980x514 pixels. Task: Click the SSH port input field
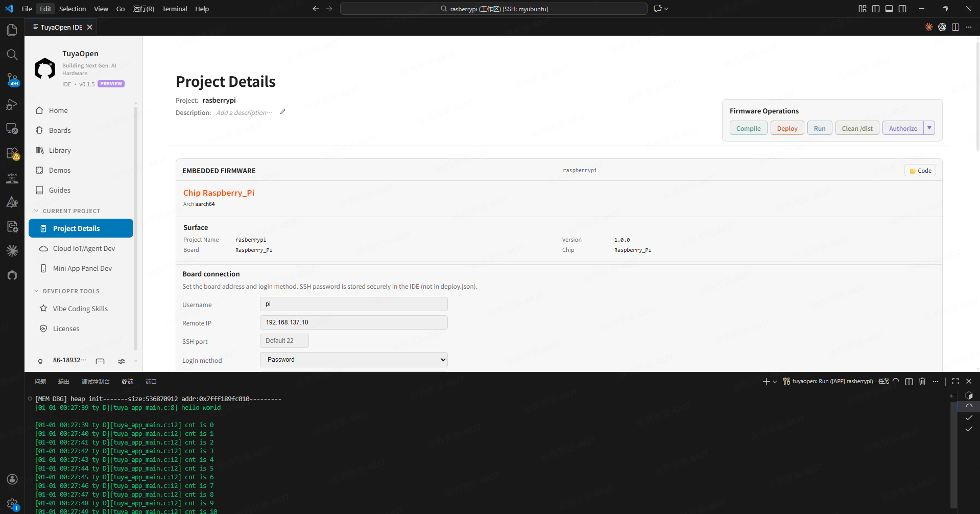[284, 341]
